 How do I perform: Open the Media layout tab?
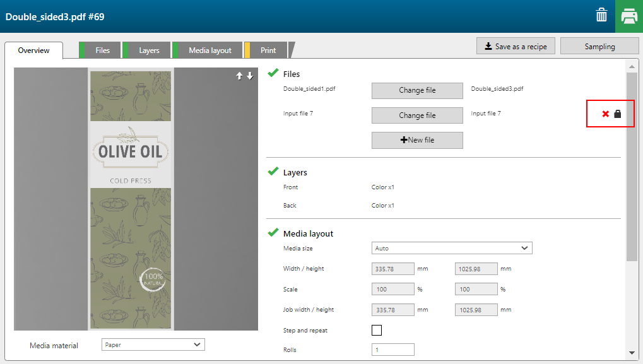click(210, 50)
